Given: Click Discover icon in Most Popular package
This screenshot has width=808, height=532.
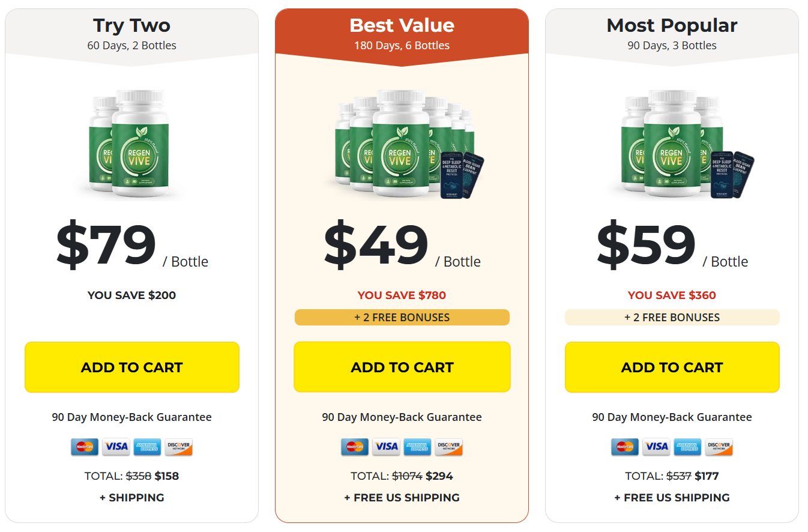Looking at the screenshot, I should pos(719,447).
